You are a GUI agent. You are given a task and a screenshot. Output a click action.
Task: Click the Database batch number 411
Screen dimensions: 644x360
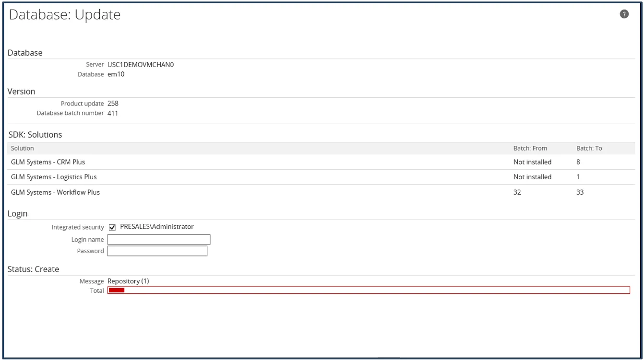pos(113,113)
